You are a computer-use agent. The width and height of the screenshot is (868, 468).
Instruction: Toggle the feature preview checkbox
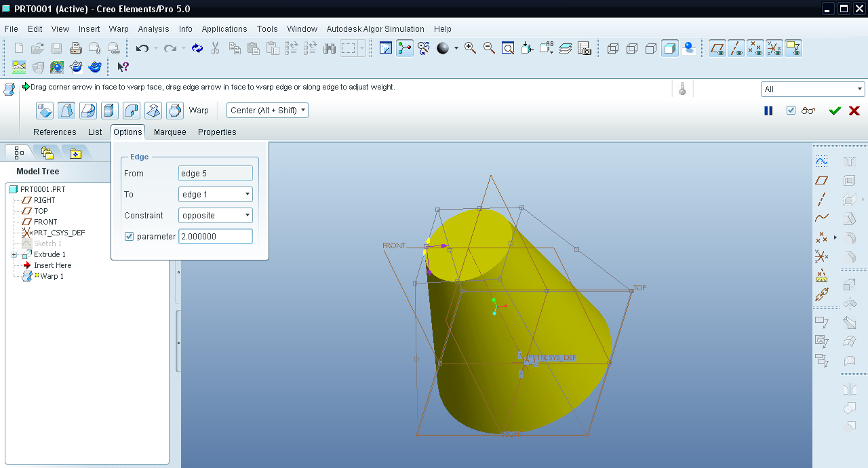pos(791,111)
